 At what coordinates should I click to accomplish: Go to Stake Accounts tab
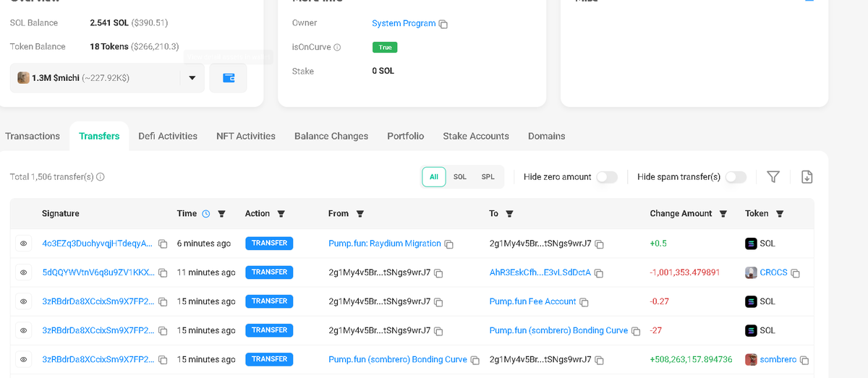click(476, 136)
